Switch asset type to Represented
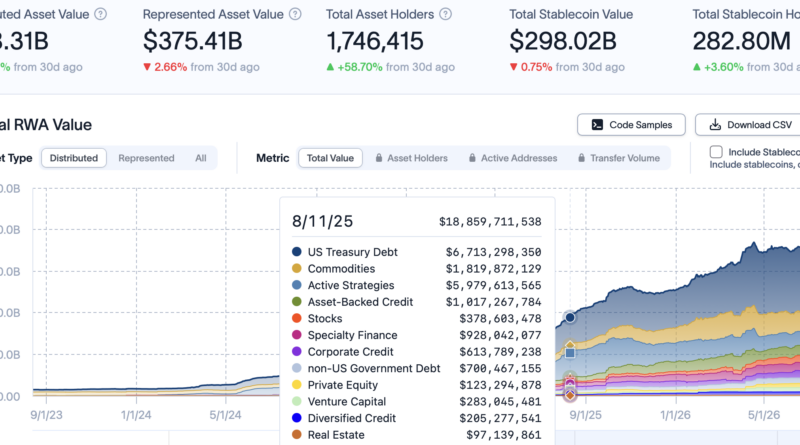800x445 pixels. [146, 158]
